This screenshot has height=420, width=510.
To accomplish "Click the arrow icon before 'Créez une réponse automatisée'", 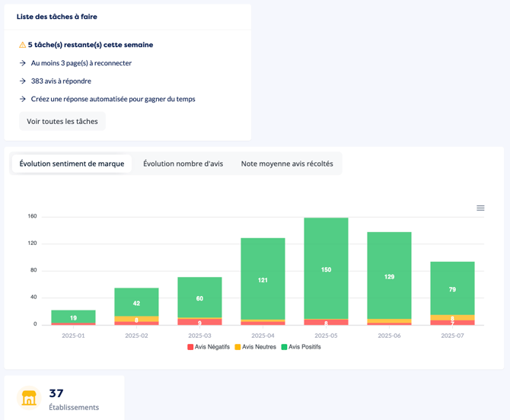I will 22,99.
